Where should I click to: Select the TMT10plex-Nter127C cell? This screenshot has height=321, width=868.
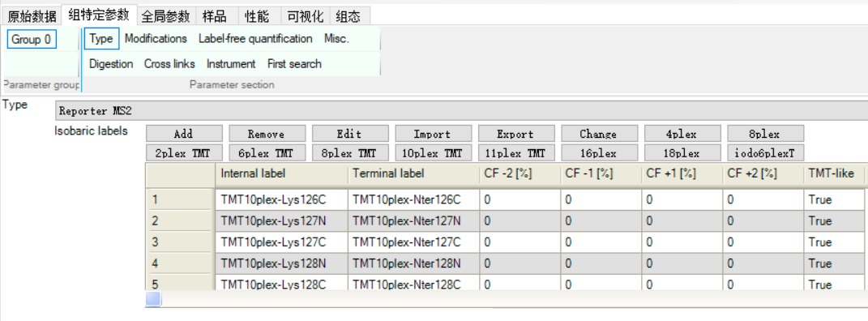pyautogui.click(x=414, y=242)
